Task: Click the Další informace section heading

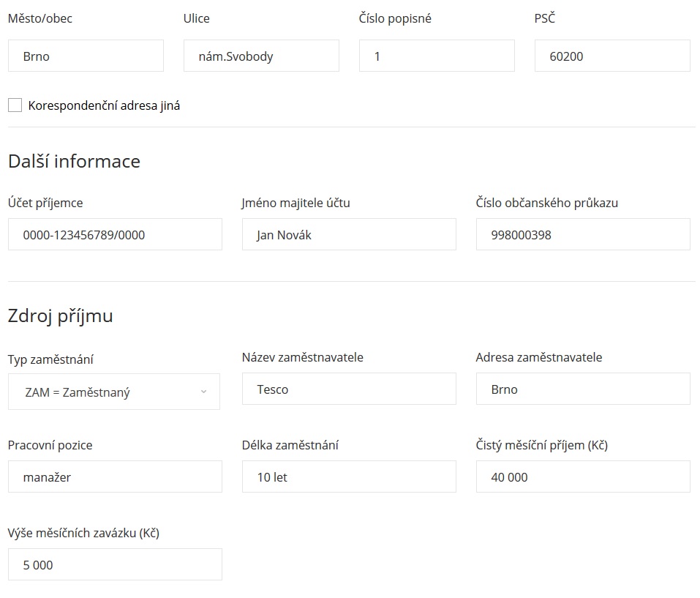Action: point(74,161)
